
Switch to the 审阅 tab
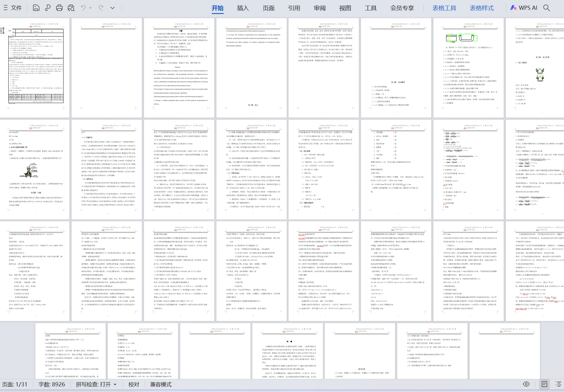pos(320,8)
